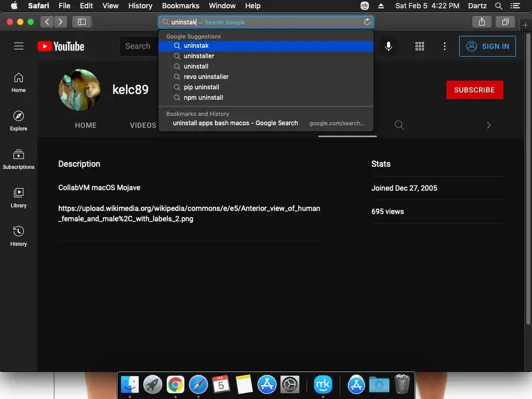Go to the YouTube logo homepage
This screenshot has height=399, width=532.
click(x=61, y=46)
